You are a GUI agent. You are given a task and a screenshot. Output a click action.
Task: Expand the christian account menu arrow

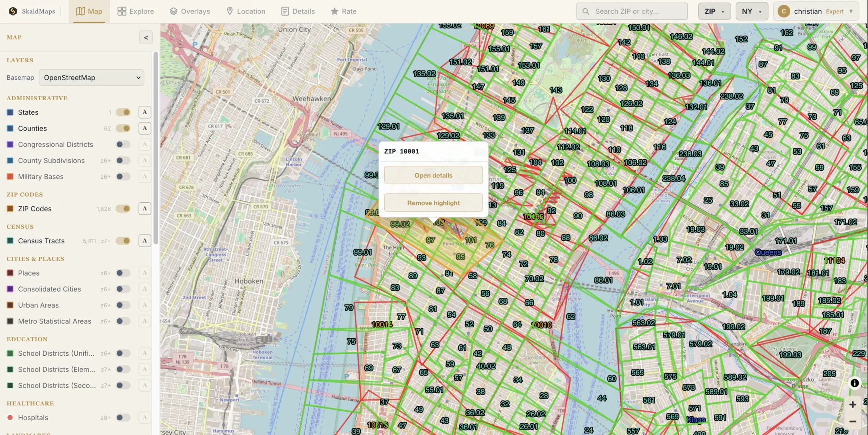tap(851, 11)
